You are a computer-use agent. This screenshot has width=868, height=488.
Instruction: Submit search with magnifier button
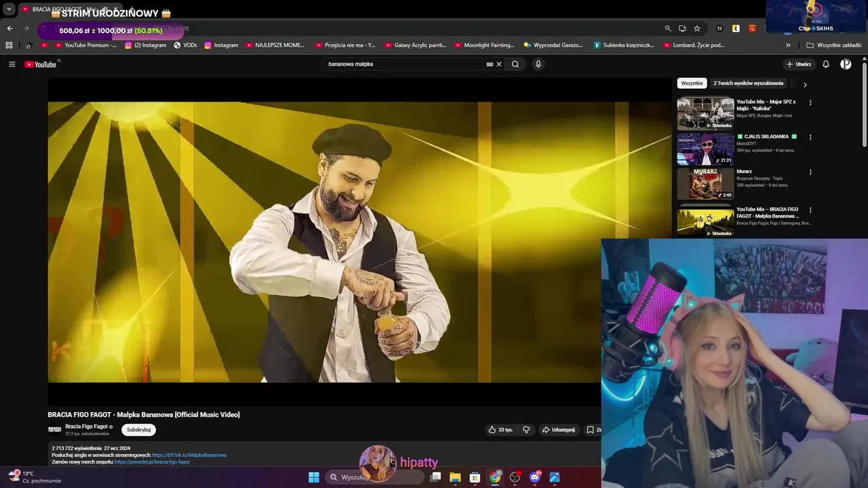tap(515, 64)
